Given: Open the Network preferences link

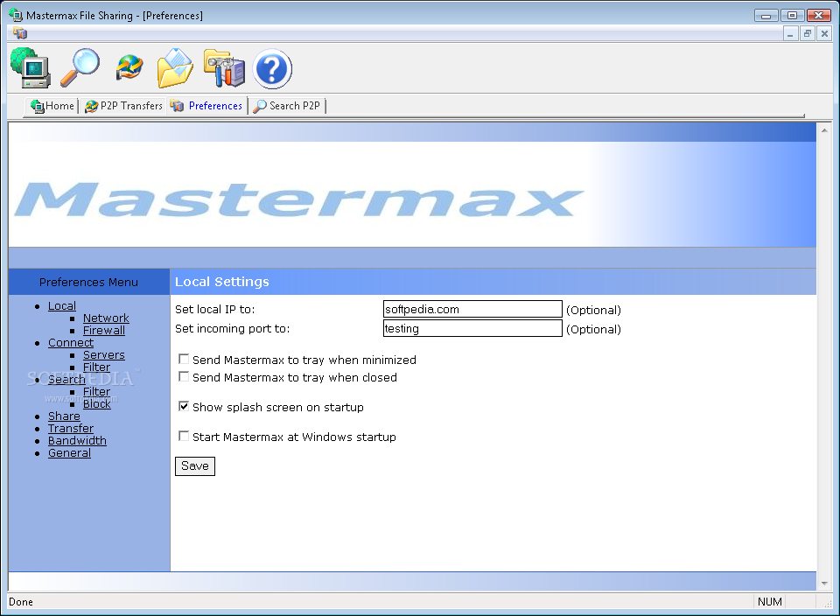Looking at the screenshot, I should 106,318.
